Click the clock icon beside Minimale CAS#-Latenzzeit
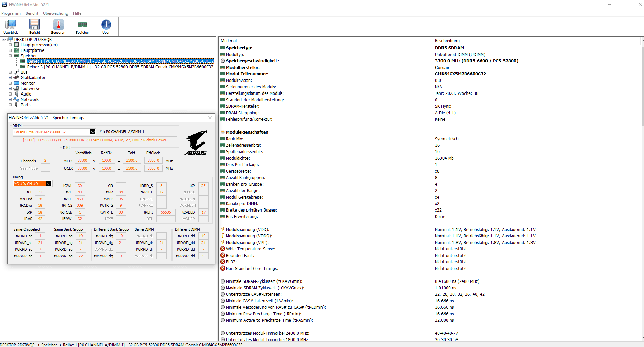 pyautogui.click(x=223, y=301)
